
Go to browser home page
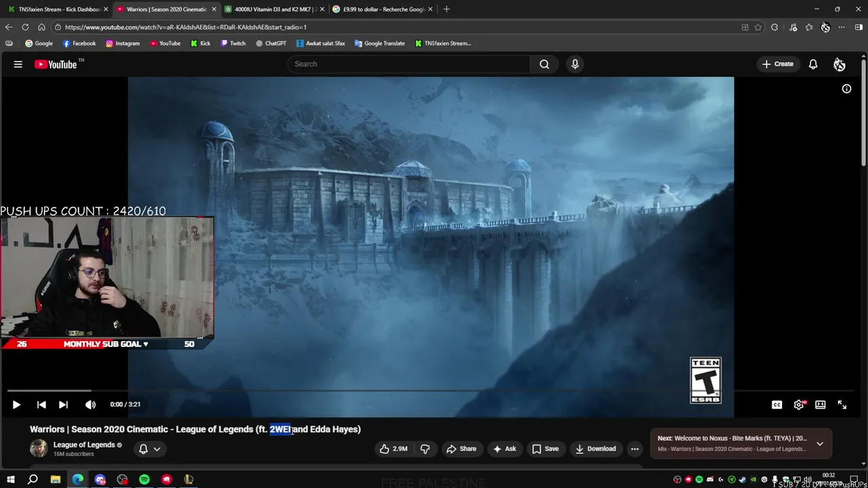point(41,27)
